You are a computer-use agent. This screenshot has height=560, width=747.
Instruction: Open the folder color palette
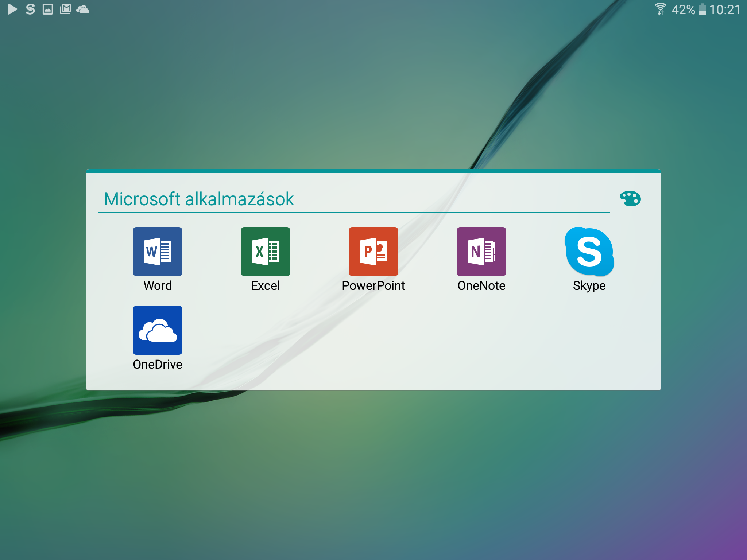(x=630, y=199)
